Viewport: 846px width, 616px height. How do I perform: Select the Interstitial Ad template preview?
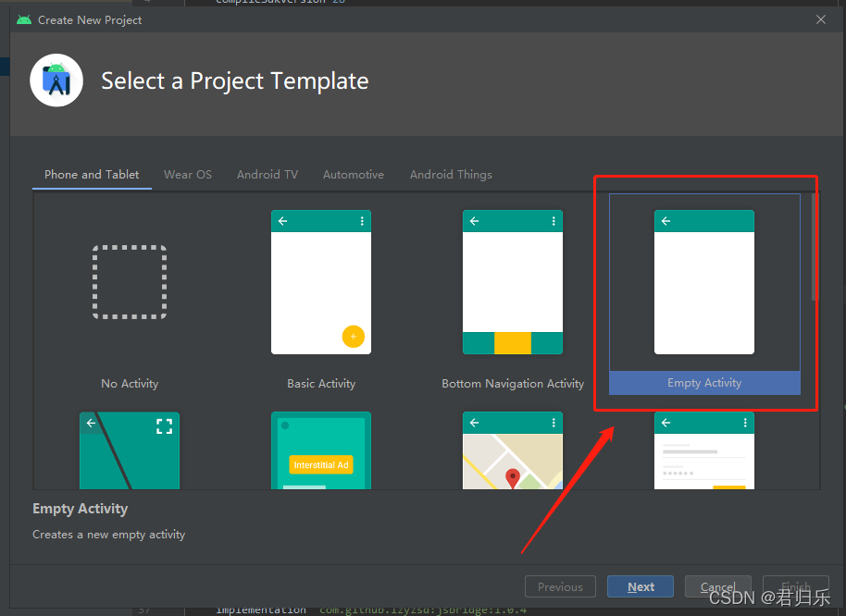[x=321, y=450]
